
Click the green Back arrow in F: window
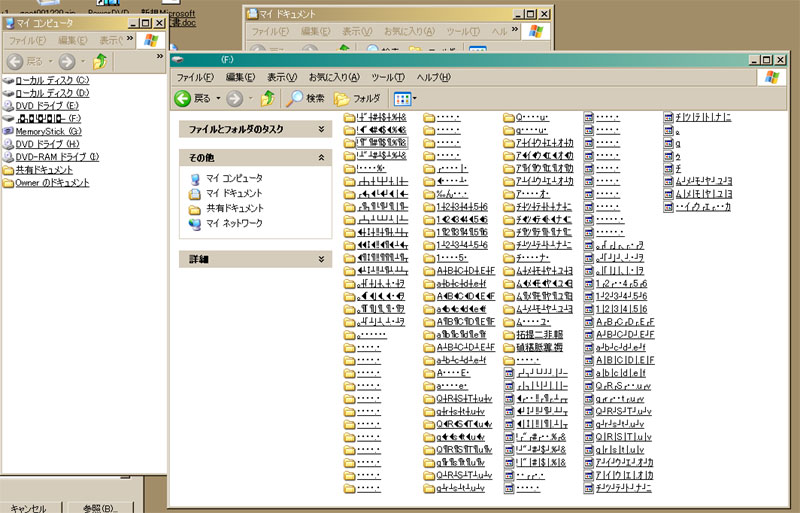coord(183,98)
